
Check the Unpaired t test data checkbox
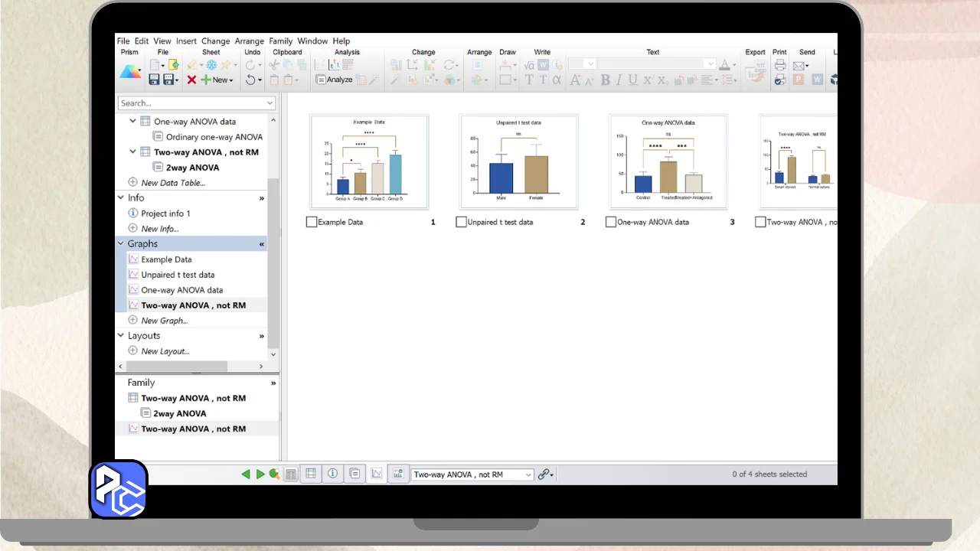click(x=461, y=222)
